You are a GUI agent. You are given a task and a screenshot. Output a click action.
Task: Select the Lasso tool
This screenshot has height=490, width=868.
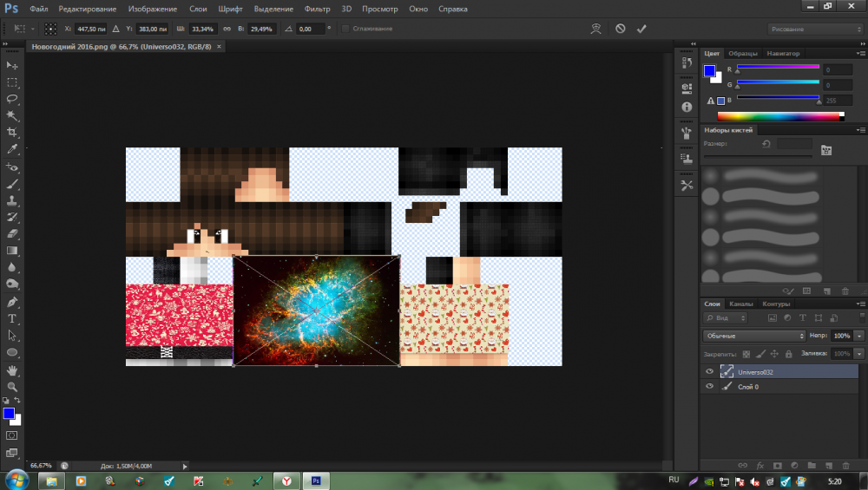point(12,99)
